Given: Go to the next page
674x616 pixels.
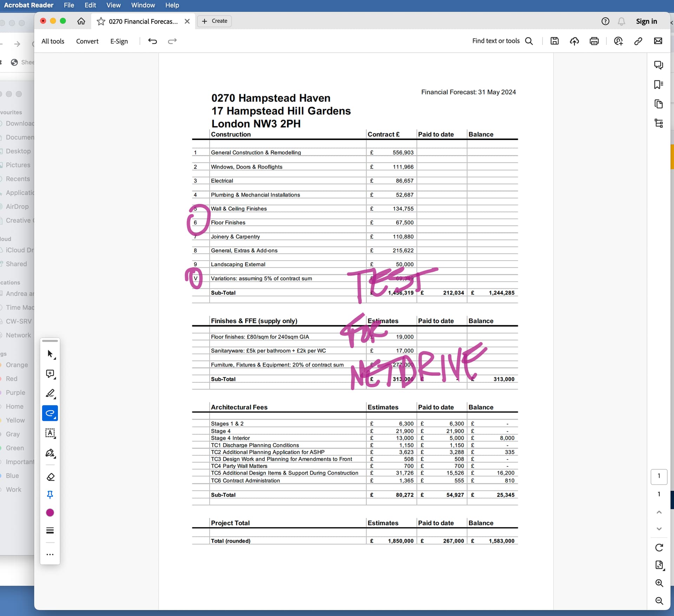Looking at the screenshot, I should click(659, 529).
